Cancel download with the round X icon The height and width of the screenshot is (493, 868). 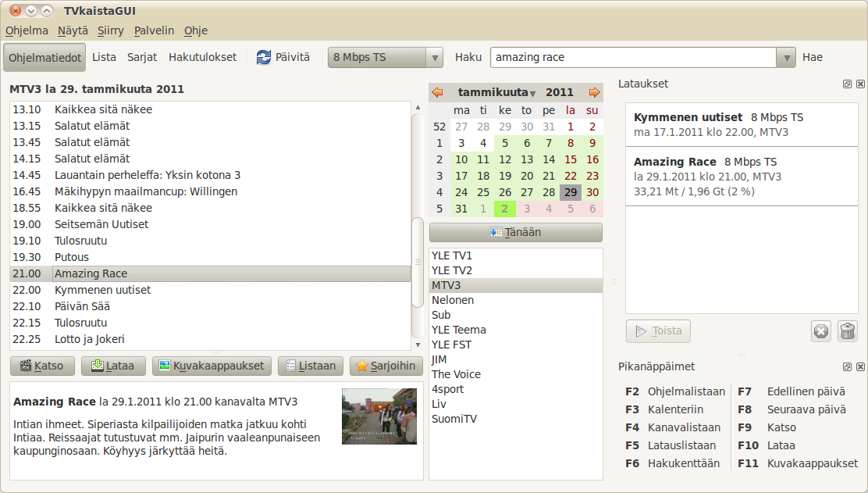(820, 331)
